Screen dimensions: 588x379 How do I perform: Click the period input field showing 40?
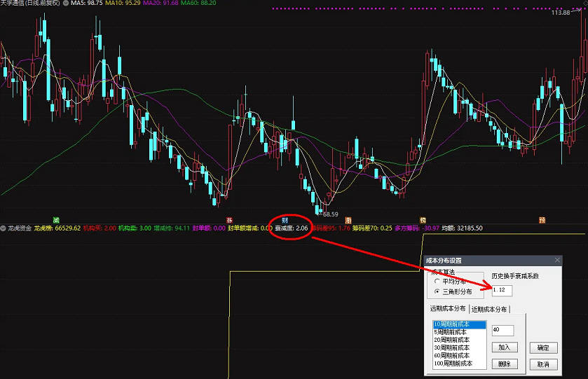(502, 330)
